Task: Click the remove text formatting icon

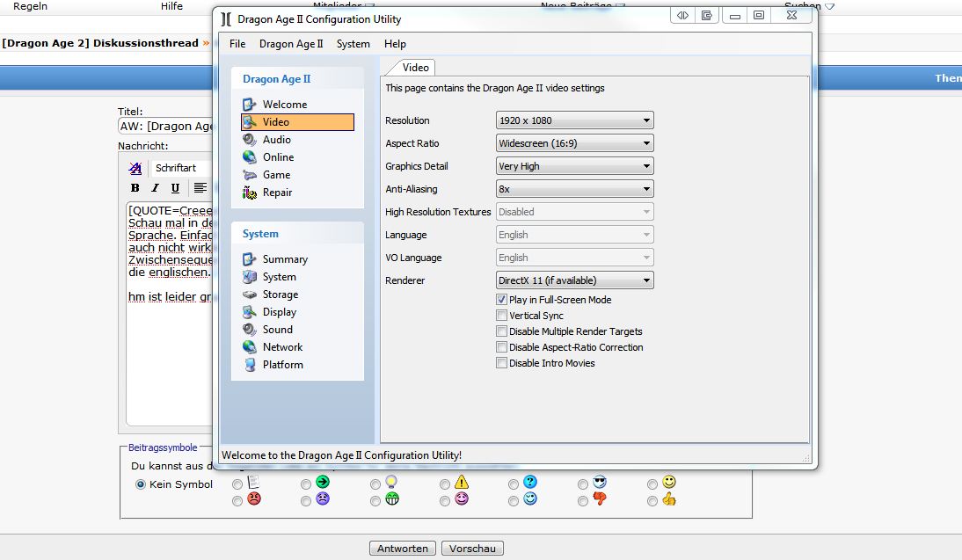Action: point(135,167)
